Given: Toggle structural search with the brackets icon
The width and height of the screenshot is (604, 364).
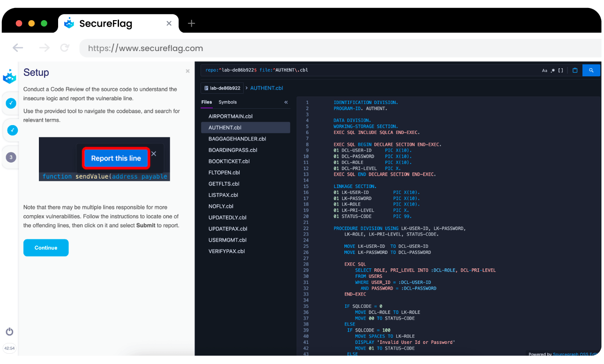Looking at the screenshot, I should tap(562, 70).
